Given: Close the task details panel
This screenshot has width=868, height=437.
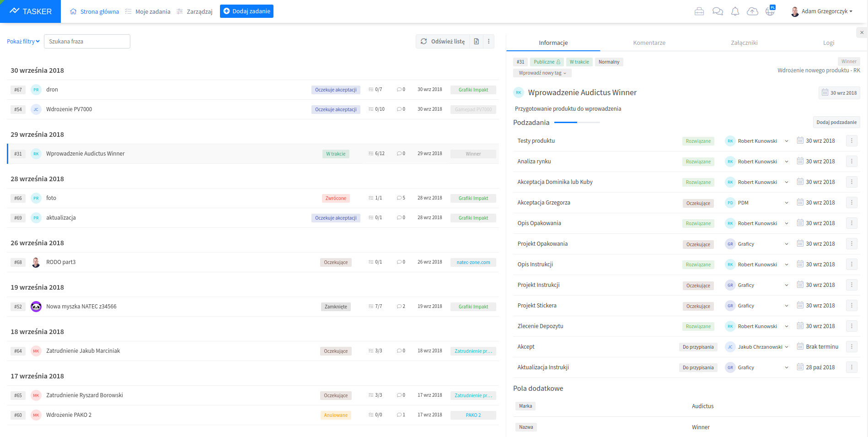Looking at the screenshot, I should pos(862,32).
